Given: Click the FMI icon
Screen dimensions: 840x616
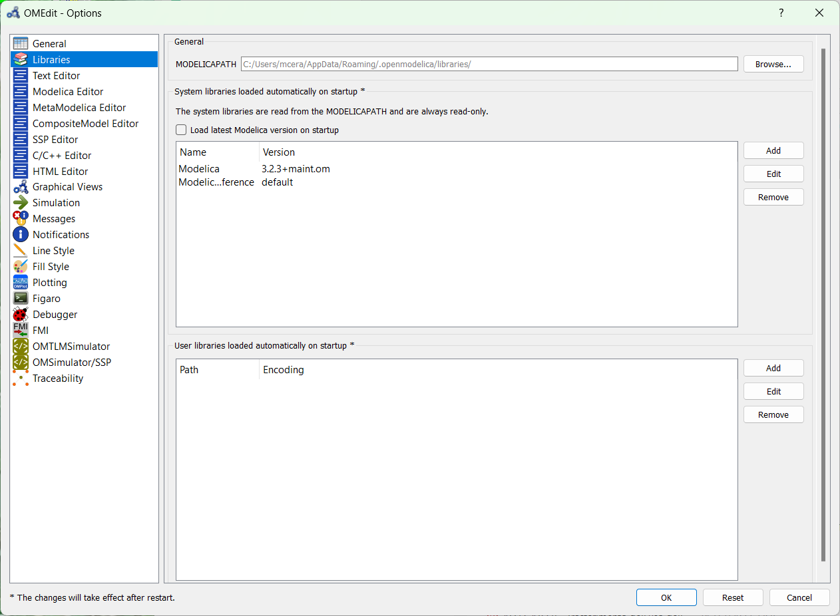Looking at the screenshot, I should 21,331.
